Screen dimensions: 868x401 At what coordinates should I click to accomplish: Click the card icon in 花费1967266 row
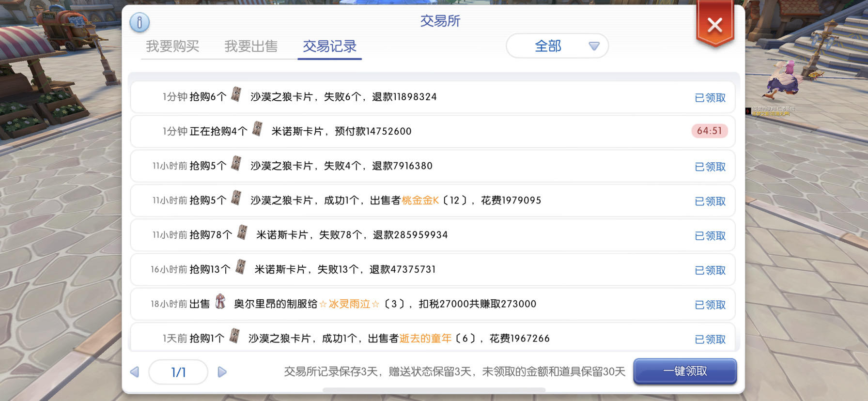pos(234,336)
